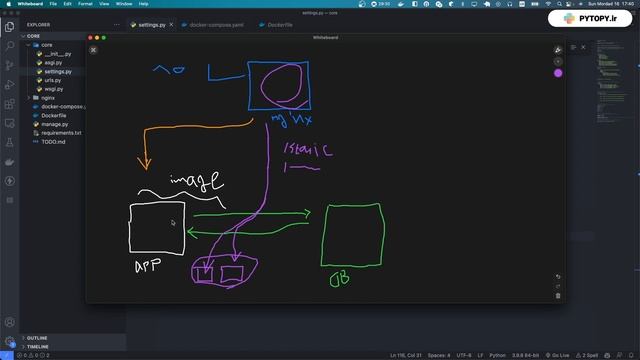Delete drawing with trash icon in Whiteboard
The height and width of the screenshot is (360, 640).
[x=558, y=296]
